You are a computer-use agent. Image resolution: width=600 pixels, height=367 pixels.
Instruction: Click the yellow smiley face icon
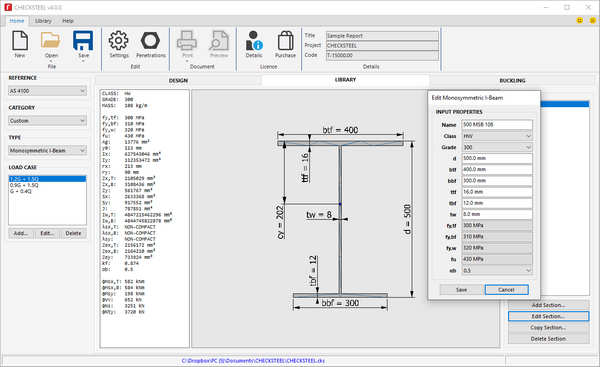click(x=580, y=20)
